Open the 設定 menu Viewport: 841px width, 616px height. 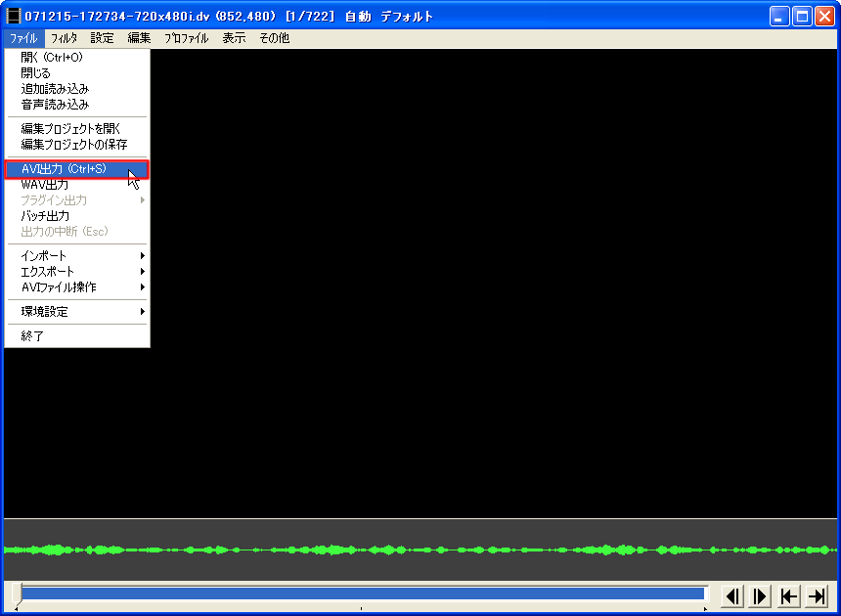pyautogui.click(x=102, y=38)
